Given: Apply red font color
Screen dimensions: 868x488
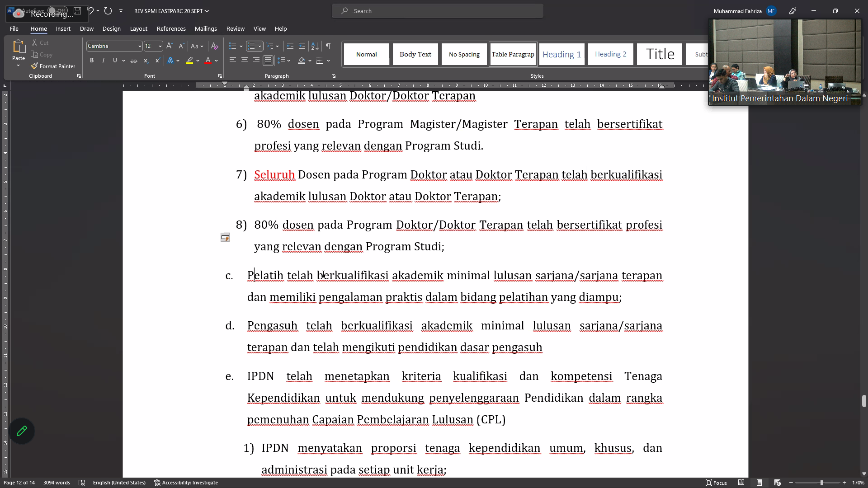Looking at the screenshot, I should click(x=208, y=61).
